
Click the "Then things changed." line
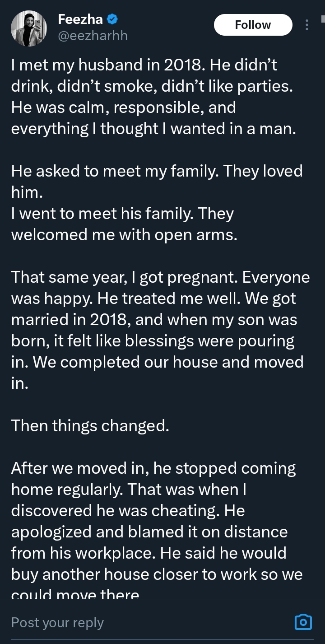[90, 425]
